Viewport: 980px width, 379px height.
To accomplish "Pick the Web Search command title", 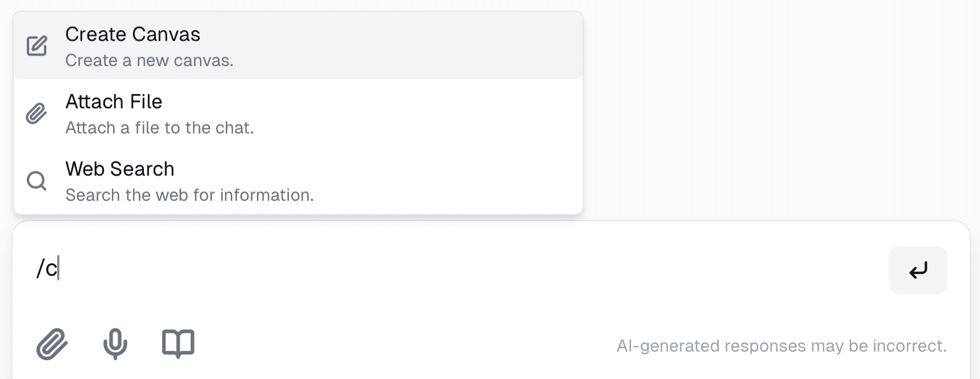I will 120,169.
